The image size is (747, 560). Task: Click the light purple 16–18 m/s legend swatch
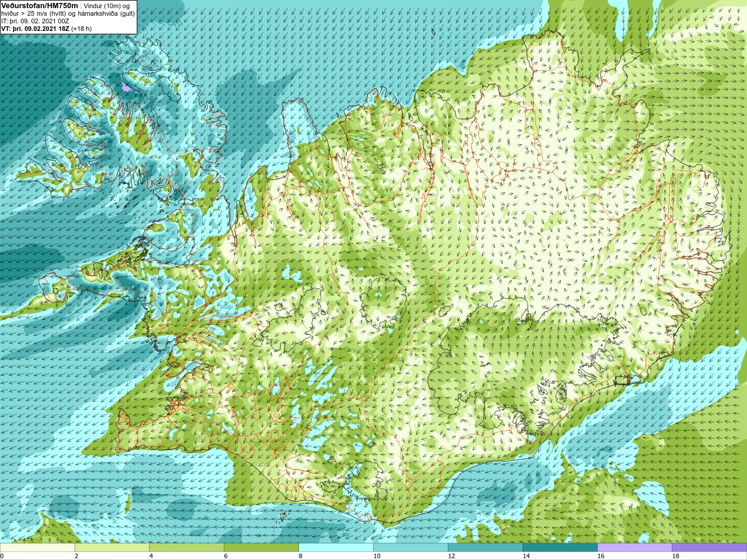tap(635, 548)
